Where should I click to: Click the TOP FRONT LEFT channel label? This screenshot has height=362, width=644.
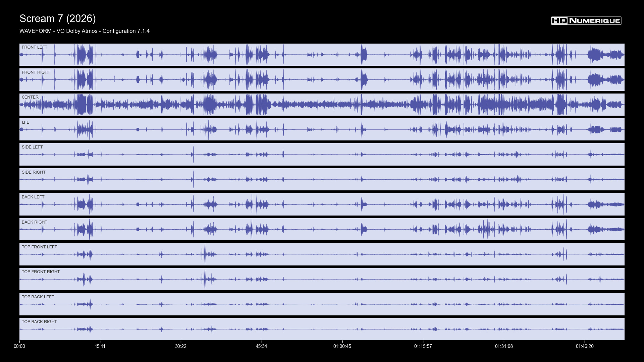pos(39,247)
